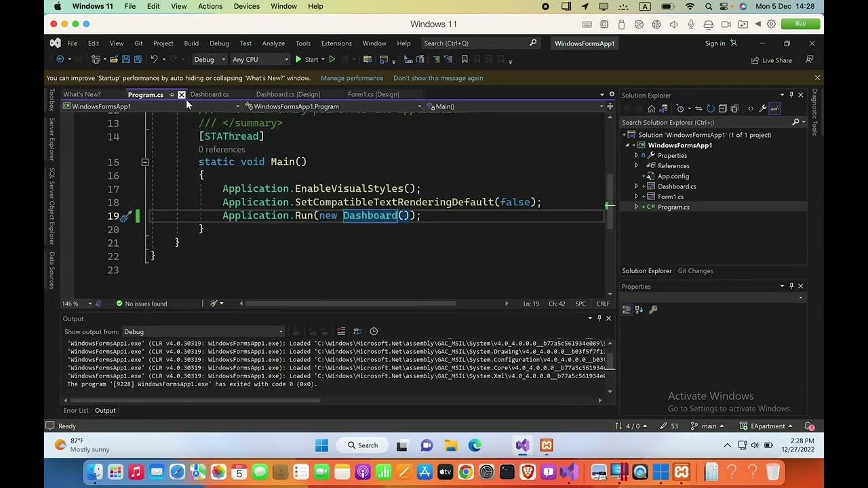Start without debugging with hollow play icon

332,60
